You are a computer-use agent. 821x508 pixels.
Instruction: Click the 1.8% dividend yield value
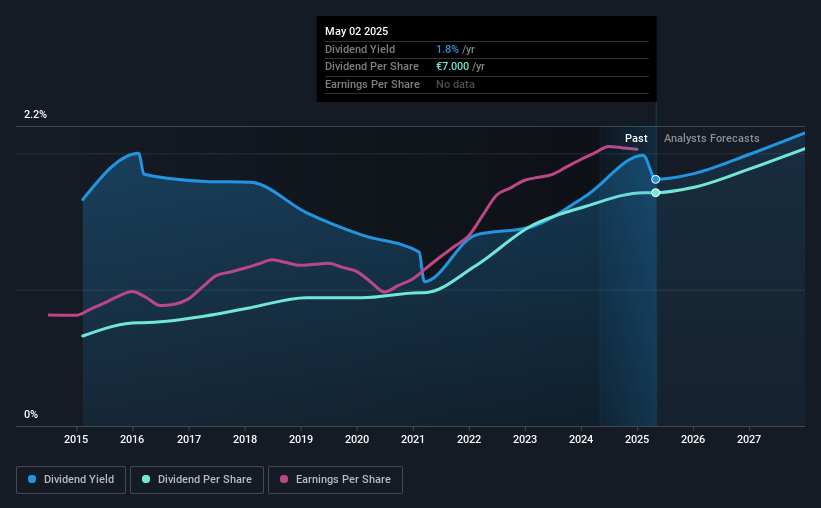(447, 49)
